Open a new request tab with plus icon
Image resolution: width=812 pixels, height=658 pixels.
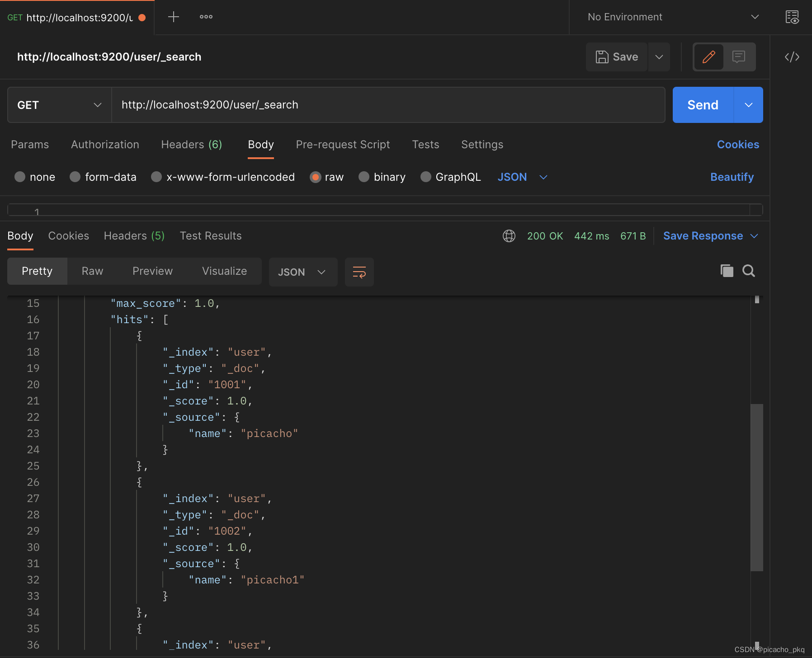pyautogui.click(x=174, y=17)
